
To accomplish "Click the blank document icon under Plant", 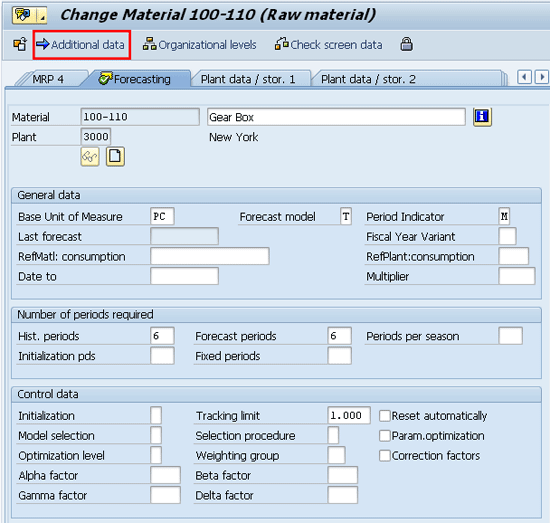I will (115, 156).
